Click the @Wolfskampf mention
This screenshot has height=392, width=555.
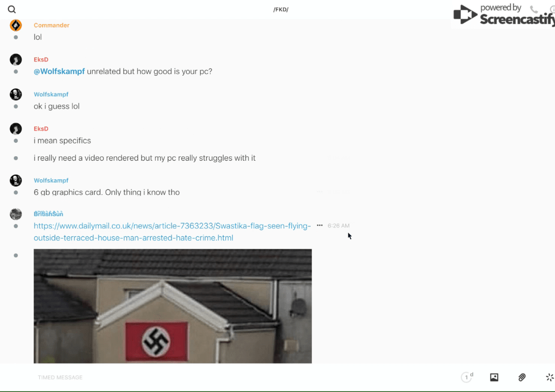(59, 72)
